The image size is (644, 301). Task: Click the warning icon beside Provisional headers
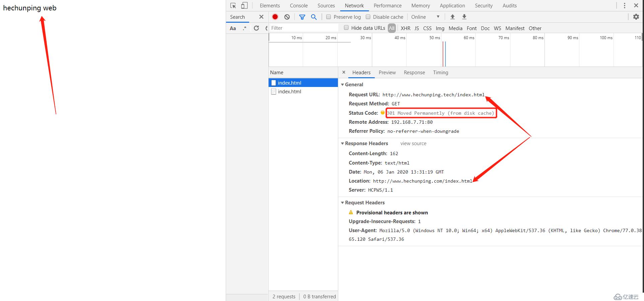pyautogui.click(x=351, y=212)
